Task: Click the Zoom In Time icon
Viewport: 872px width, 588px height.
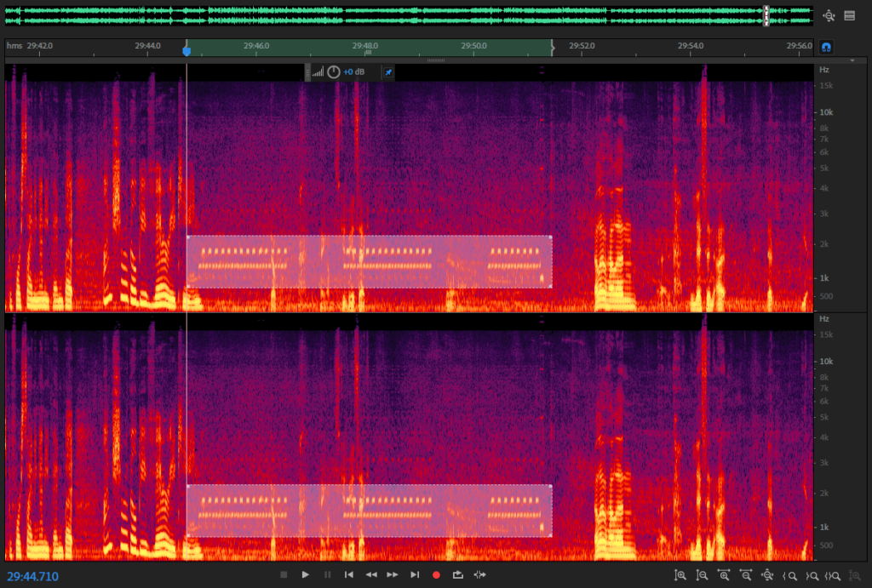Action: 724,574
